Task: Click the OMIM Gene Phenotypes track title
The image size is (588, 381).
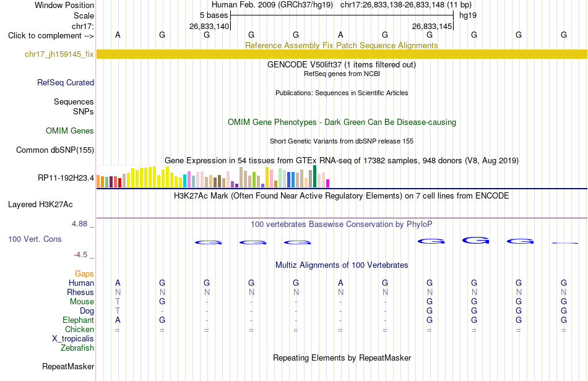Action: tap(342, 122)
